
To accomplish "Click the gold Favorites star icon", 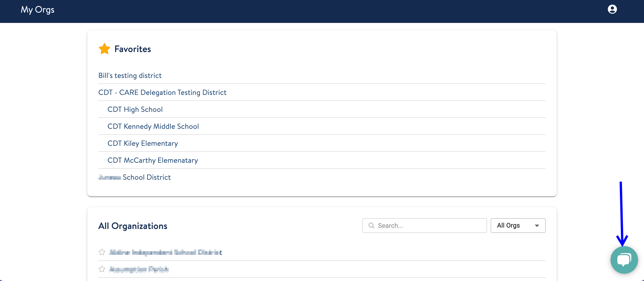I will tap(104, 49).
